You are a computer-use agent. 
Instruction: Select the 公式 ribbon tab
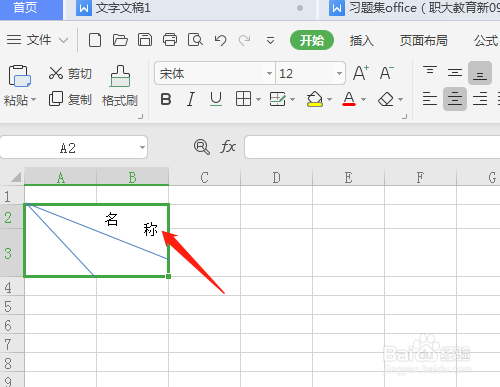(x=486, y=41)
